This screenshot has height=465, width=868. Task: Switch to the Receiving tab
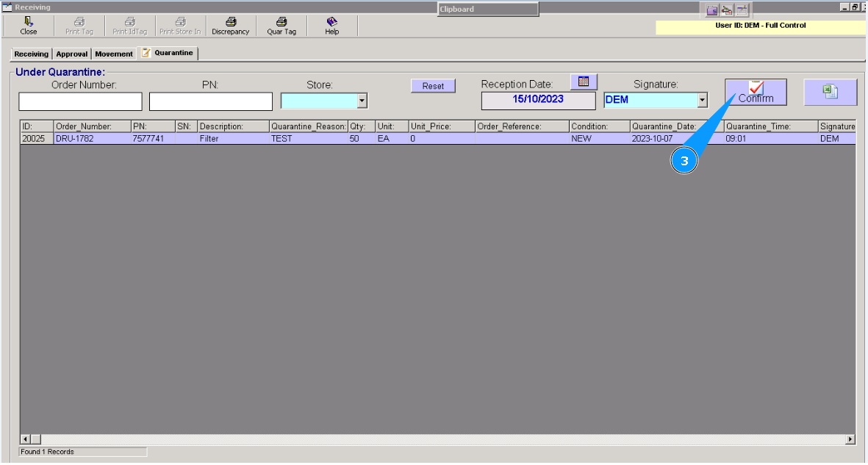[30, 53]
